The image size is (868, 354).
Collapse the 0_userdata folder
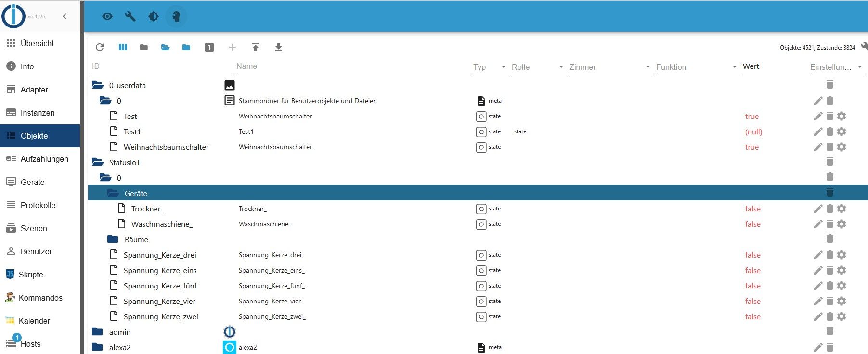[98, 85]
